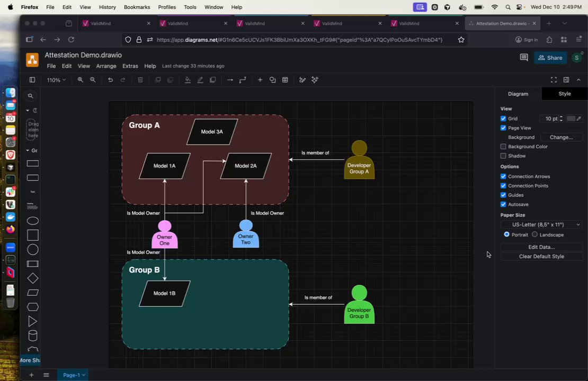The image size is (588, 381).
Task: Open the 110% zoom dropdown
Action: click(56, 80)
